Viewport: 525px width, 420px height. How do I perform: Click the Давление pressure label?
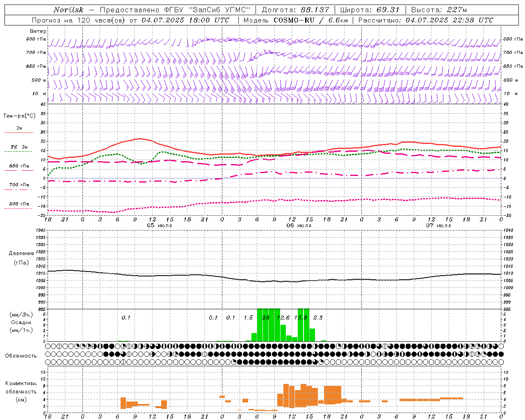point(21,253)
